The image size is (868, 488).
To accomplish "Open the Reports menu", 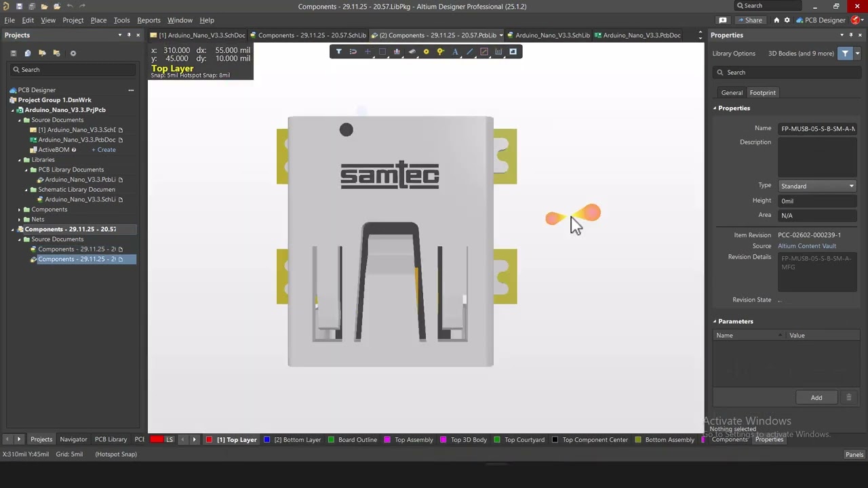I will 149,20.
